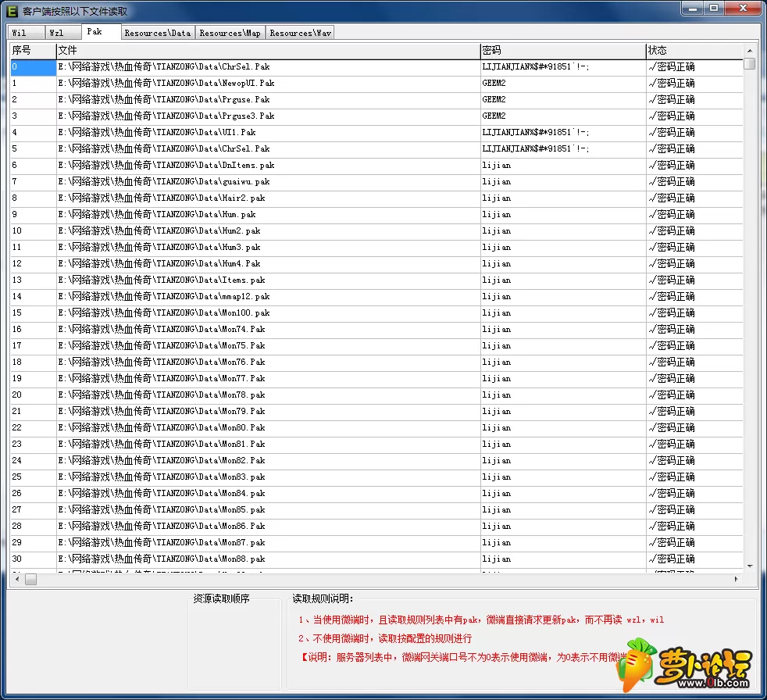This screenshot has width=767, height=700.
Task: Select the mmap12.pak file path
Action: 164,296
